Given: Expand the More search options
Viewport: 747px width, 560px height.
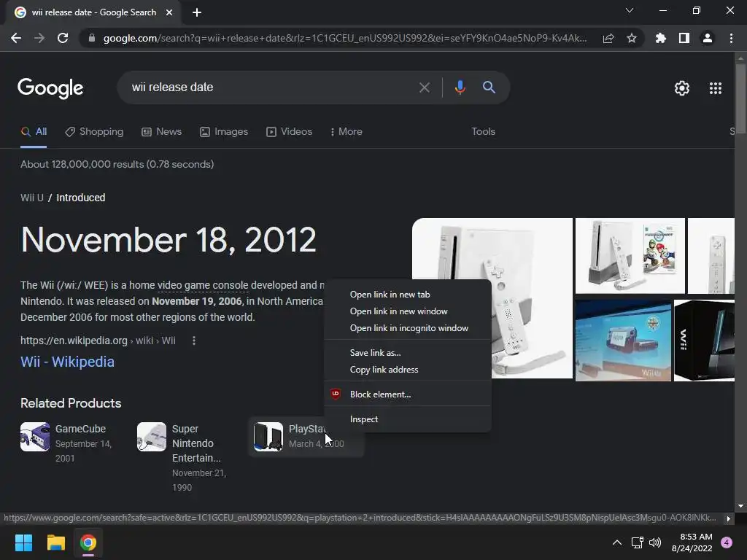Looking at the screenshot, I should [347, 132].
